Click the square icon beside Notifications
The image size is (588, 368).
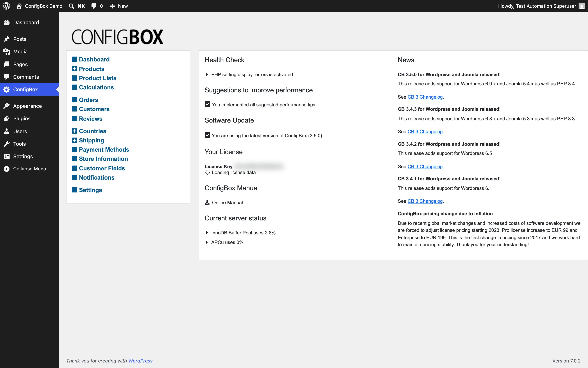tap(75, 177)
